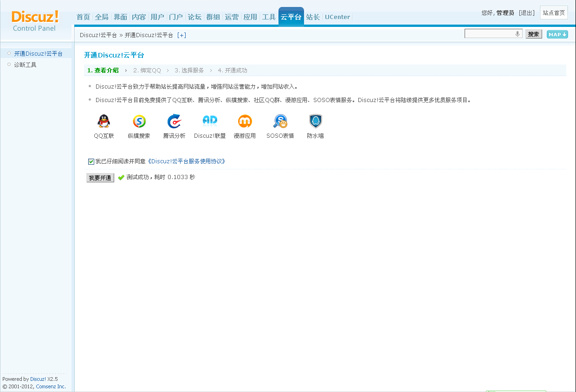Open the 站长 menu tab
This screenshot has height=392, width=576.
point(313,17)
